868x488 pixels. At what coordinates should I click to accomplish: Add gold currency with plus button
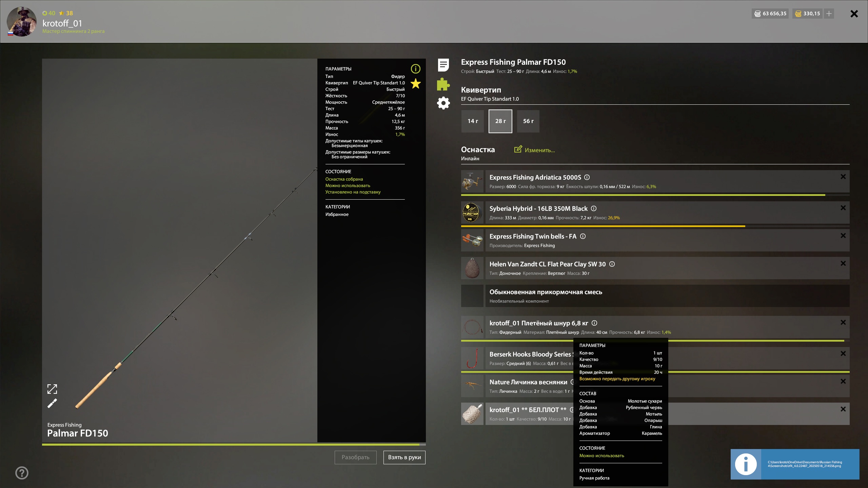point(829,14)
